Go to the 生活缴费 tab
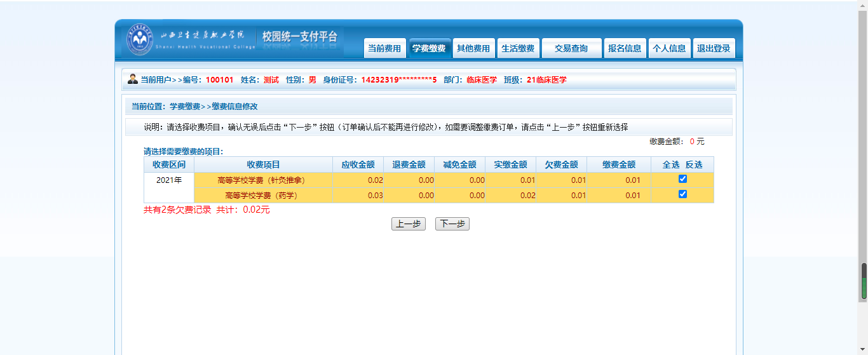 point(518,48)
